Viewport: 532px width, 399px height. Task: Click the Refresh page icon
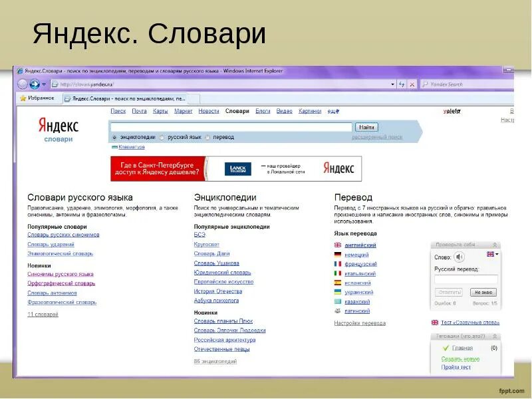point(402,84)
